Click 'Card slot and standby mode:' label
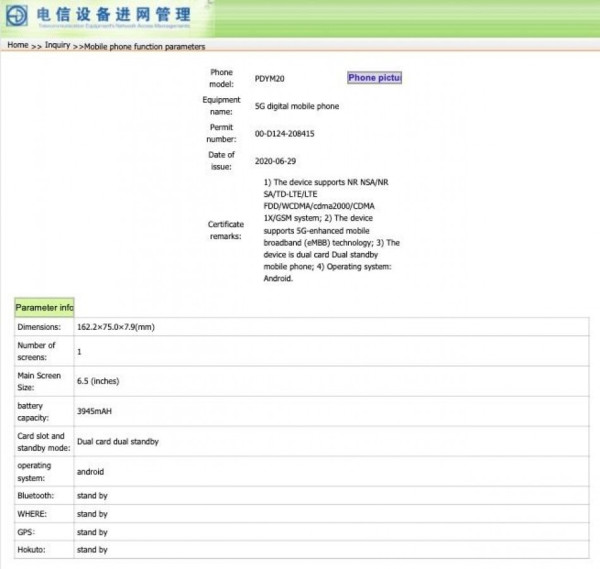Viewport: 600px width, 569px height. pyautogui.click(x=44, y=442)
